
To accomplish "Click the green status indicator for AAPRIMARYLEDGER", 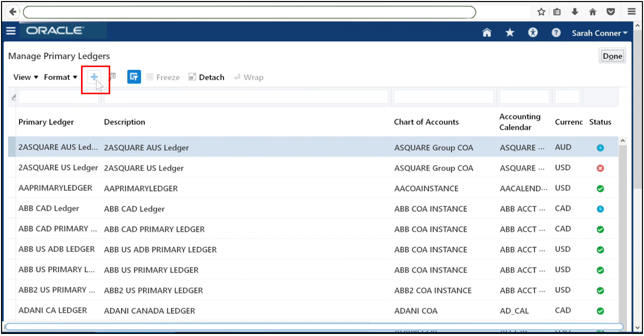I will coord(600,188).
